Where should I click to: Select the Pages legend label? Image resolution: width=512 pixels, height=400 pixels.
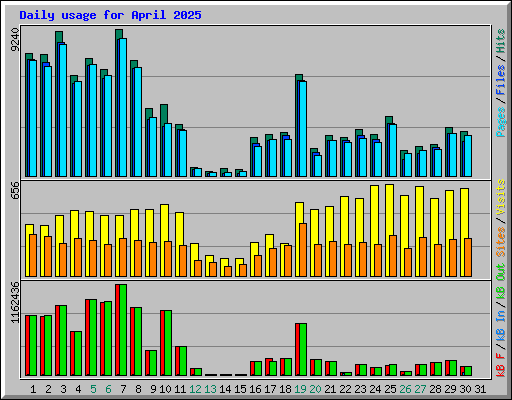pos(501,122)
